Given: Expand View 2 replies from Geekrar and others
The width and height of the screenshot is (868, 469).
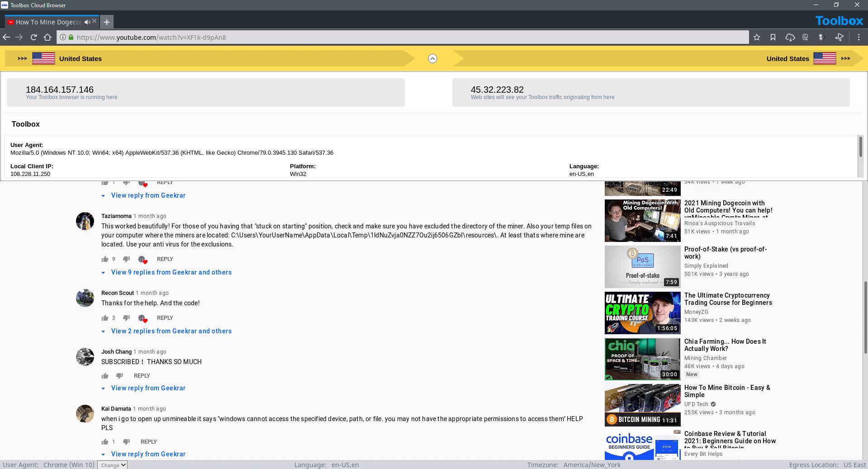Looking at the screenshot, I should (x=171, y=331).
